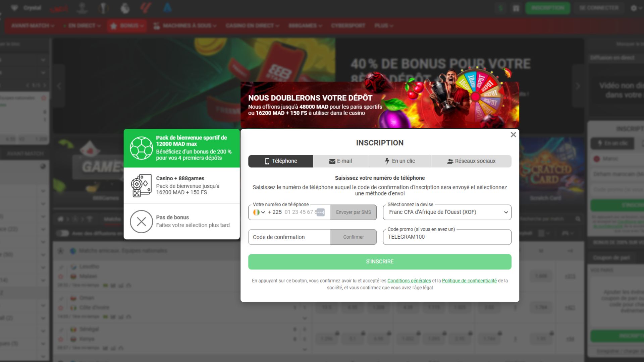The height and width of the screenshot is (362, 644).
Task: Pick the 'Pas de bonus' cross icon
Action: 141,221
